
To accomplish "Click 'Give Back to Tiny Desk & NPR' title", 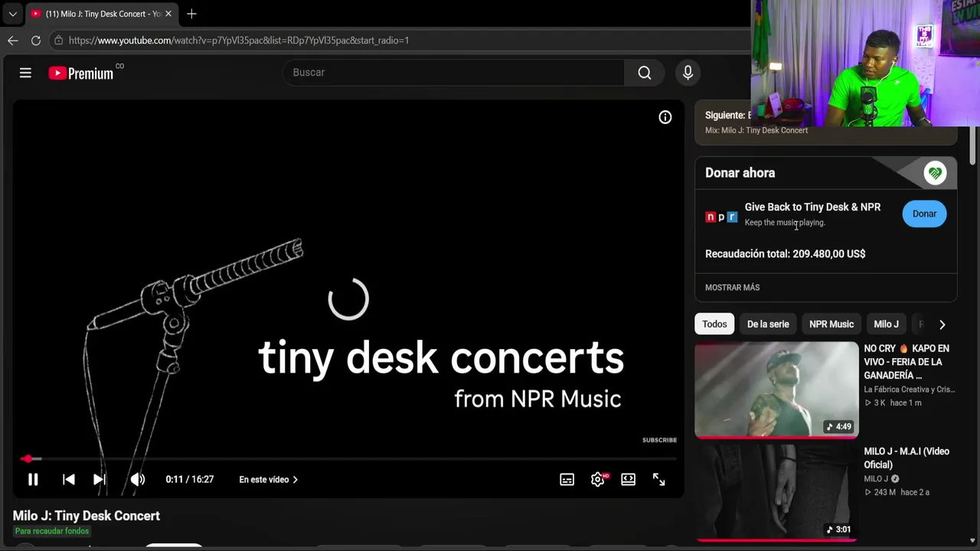I will click(812, 207).
